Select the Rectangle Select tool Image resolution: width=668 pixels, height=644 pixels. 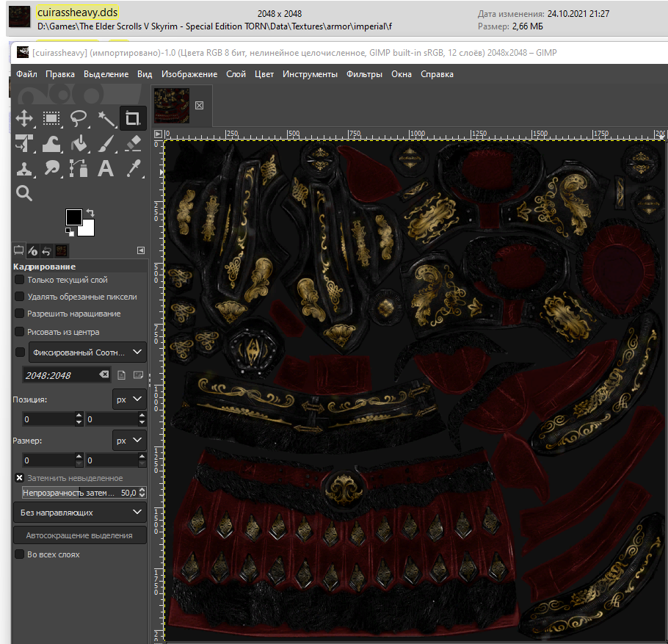[51, 118]
